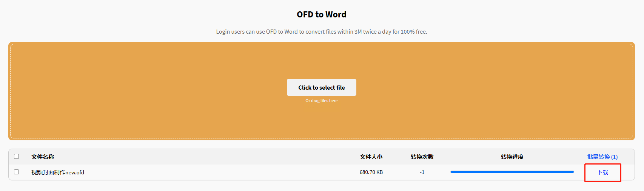Download the converted file via 下载
Screen dimensions: 644x191
coord(602,172)
